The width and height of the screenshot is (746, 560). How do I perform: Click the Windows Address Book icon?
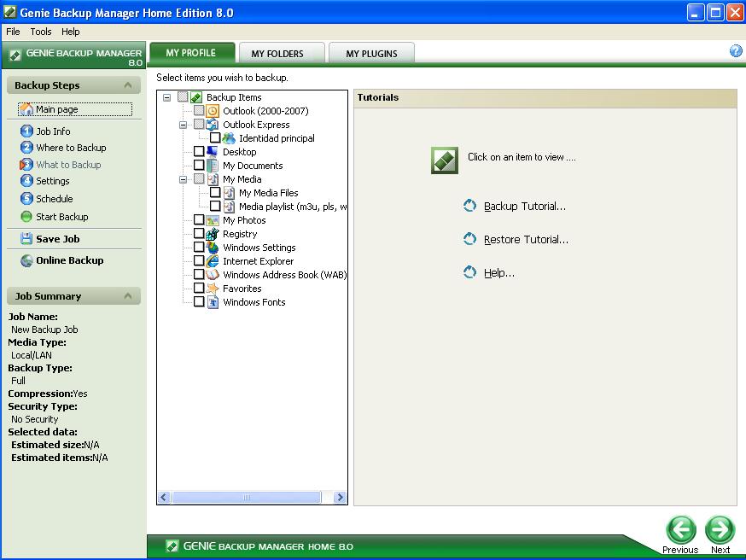pos(213,275)
